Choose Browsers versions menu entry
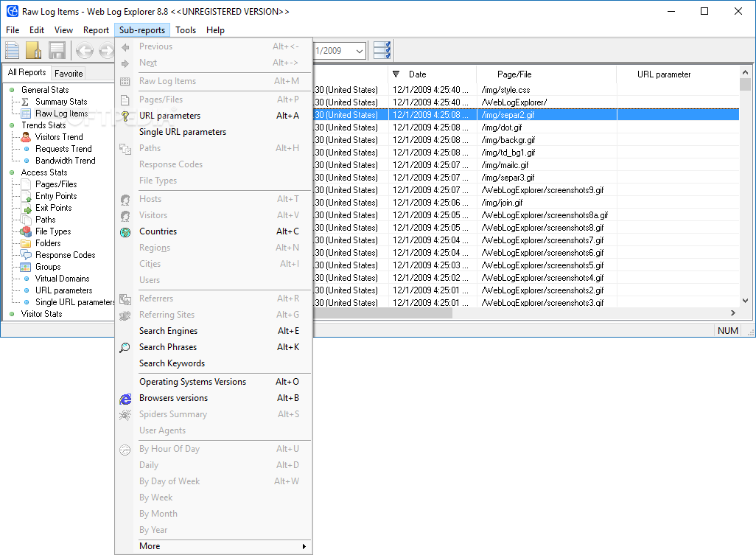 click(214, 398)
